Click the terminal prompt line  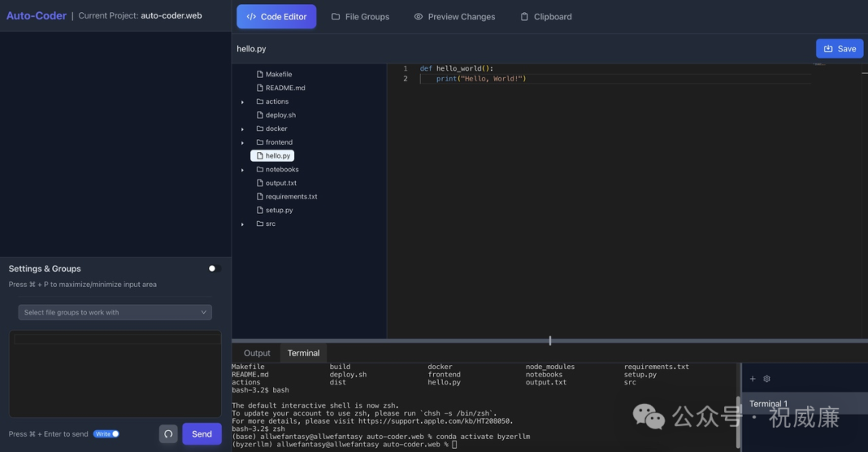tap(344, 444)
